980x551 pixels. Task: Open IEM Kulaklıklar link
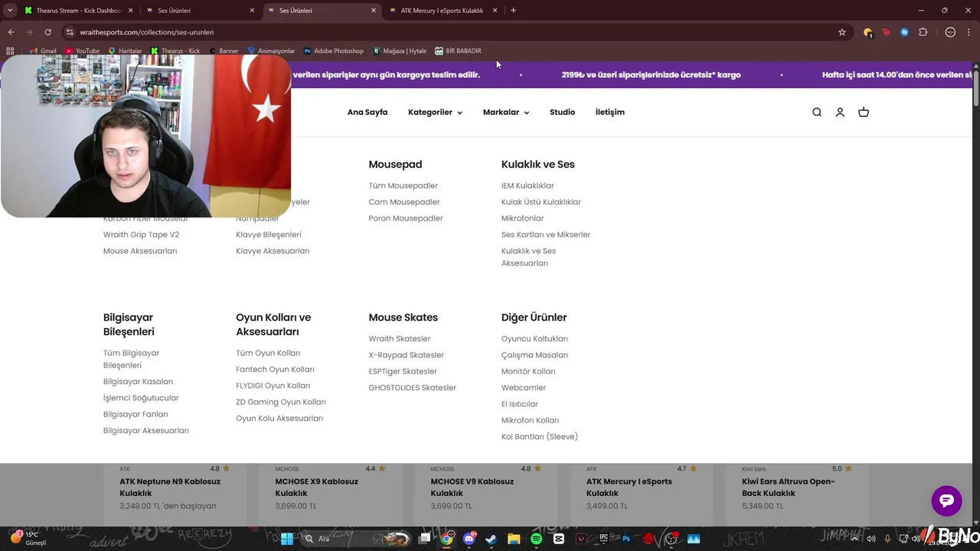click(x=528, y=186)
